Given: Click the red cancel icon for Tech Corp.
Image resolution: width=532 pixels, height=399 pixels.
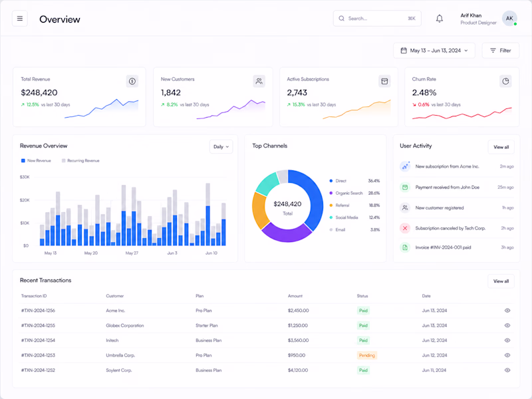Looking at the screenshot, I should click(405, 228).
